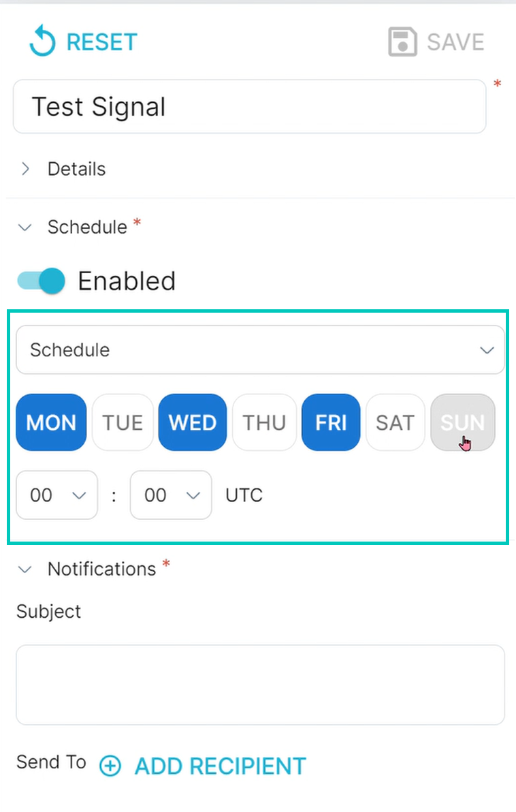The height and width of the screenshot is (812, 516).
Task: Expand the Details section
Action: (x=62, y=169)
